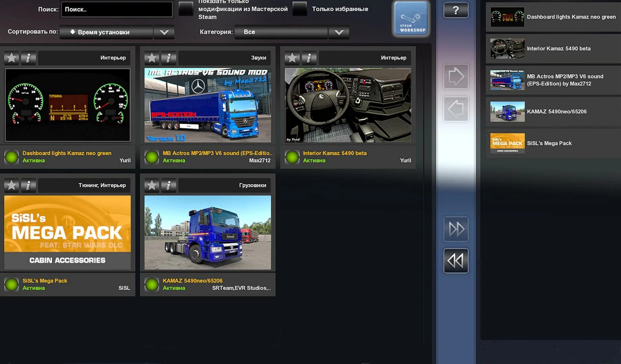This screenshot has height=364, width=621.
Task: Show info for Dashboard lights Kamaz neo green
Action: coord(28,58)
